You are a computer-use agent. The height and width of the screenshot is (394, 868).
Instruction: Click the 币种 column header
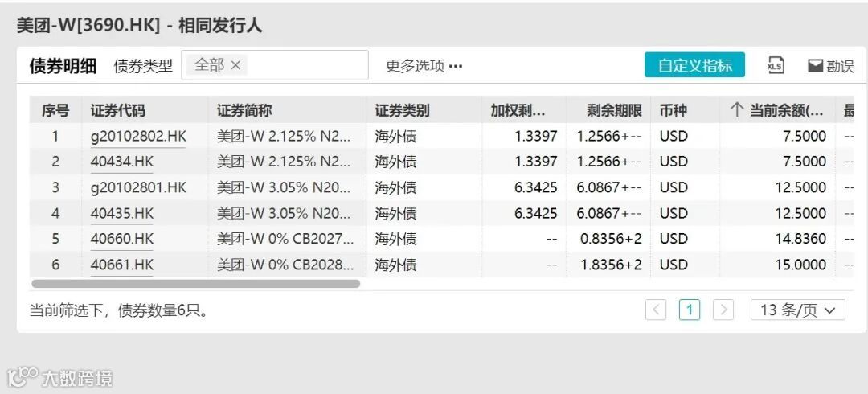[x=685, y=110]
